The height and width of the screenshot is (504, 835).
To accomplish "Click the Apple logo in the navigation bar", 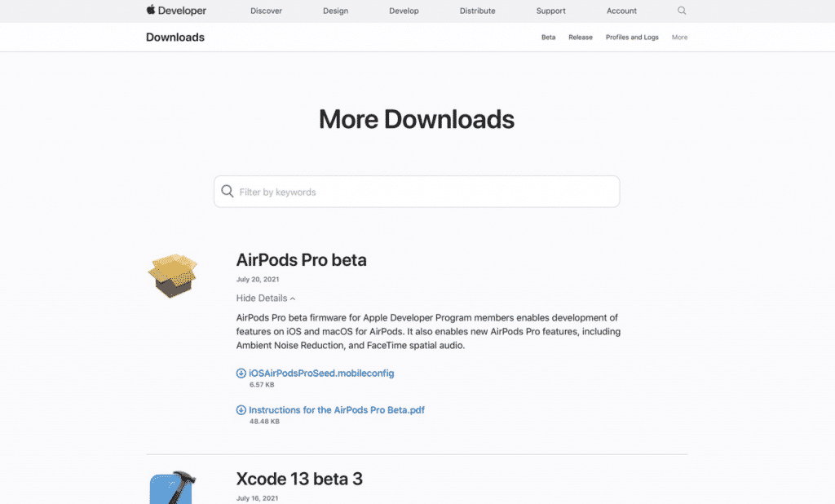I will tap(149, 11).
